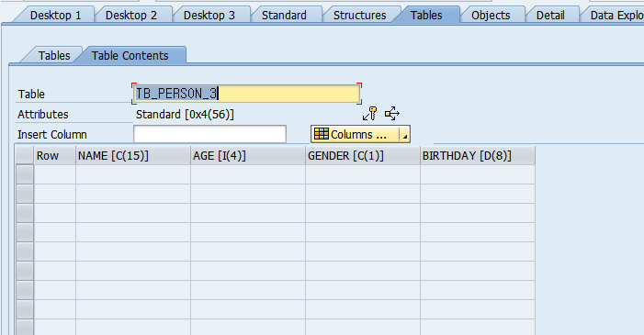Image resolution: width=644 pixels, height=335 pixels.
Task: Switch to the Structures tab
Action: [359, 16]
